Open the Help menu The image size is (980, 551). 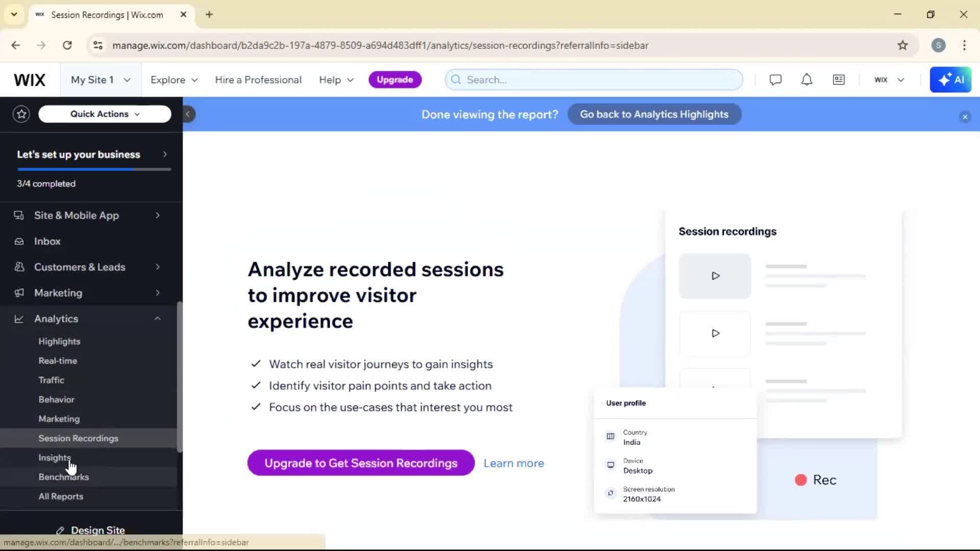coord(336,80)
